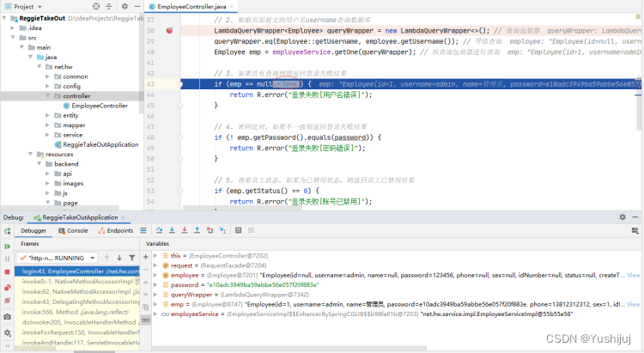Toggle the glasses show watches icon
The width and height of the screenshot is (644, 353).
click(x=145, y=320)
